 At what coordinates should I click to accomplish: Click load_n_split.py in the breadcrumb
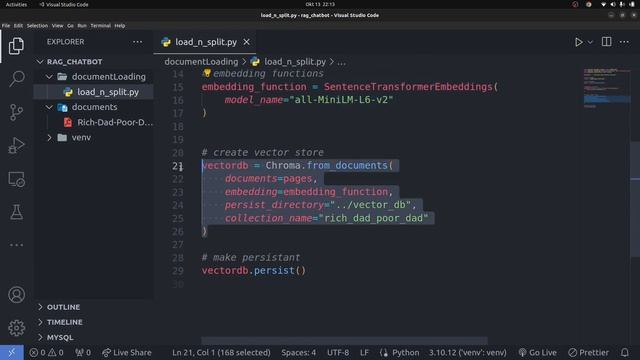click(295, 62)
